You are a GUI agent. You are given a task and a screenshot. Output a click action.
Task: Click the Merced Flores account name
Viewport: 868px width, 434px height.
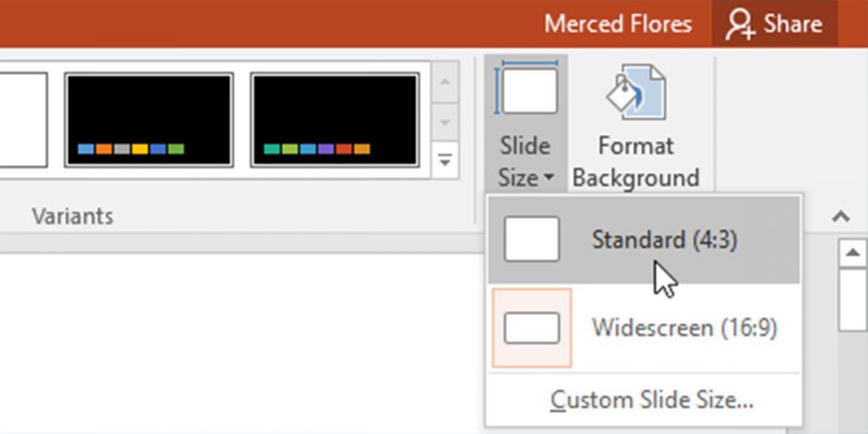[617, 24]
